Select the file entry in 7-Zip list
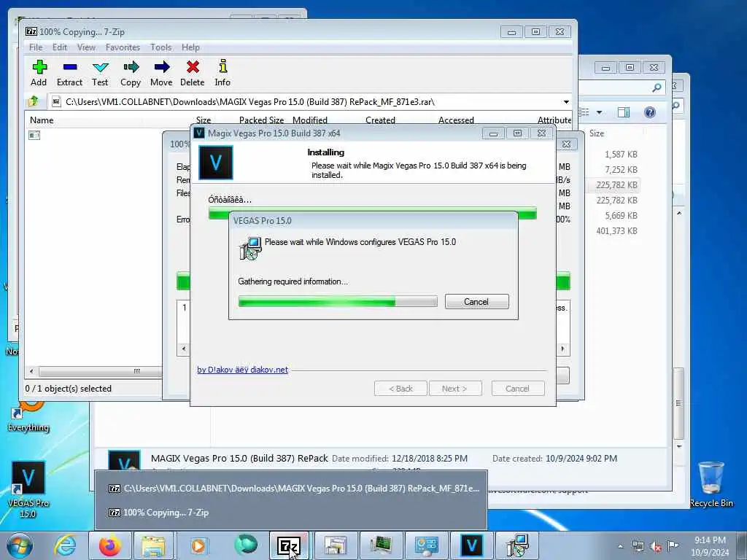747x560 pixels. point(34,135)
